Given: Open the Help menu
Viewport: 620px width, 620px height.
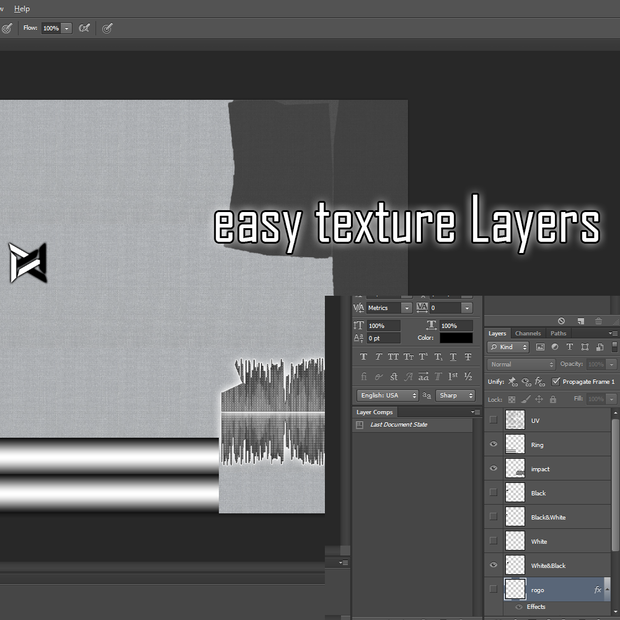Looking at the screenshot, I should (22, 9).
